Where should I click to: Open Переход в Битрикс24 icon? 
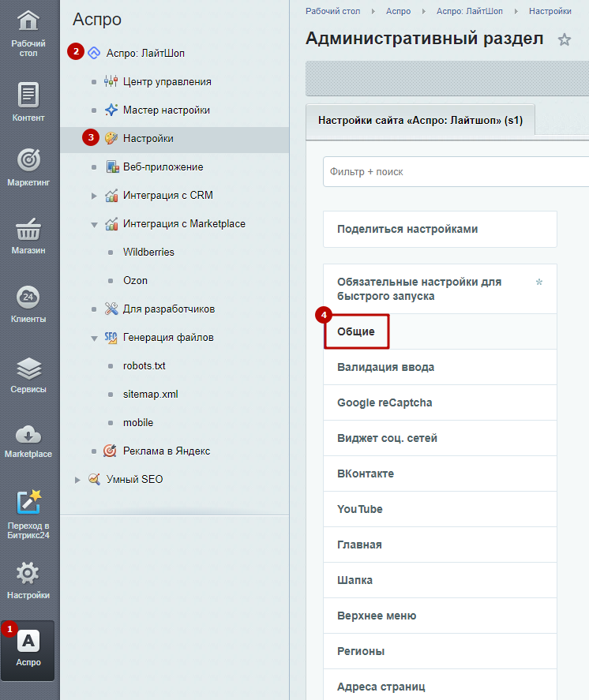coord(28,502)
